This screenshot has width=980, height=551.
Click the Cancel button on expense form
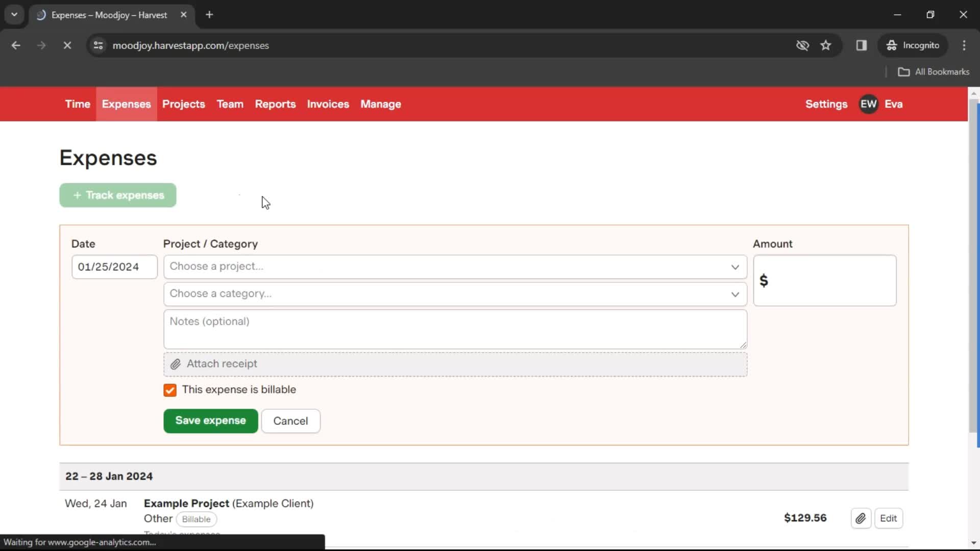tap(290, 420)
